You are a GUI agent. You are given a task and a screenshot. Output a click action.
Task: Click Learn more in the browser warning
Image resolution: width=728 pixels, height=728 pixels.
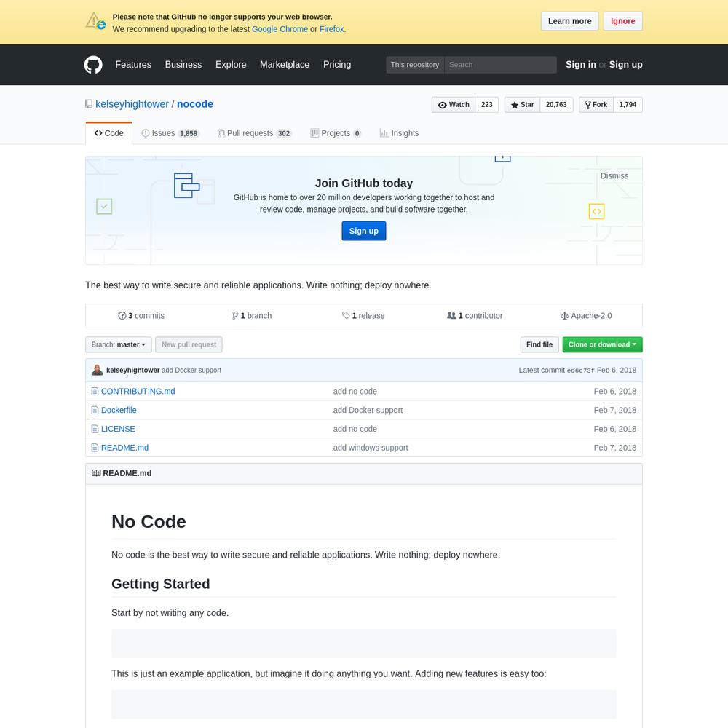(570, 21)
